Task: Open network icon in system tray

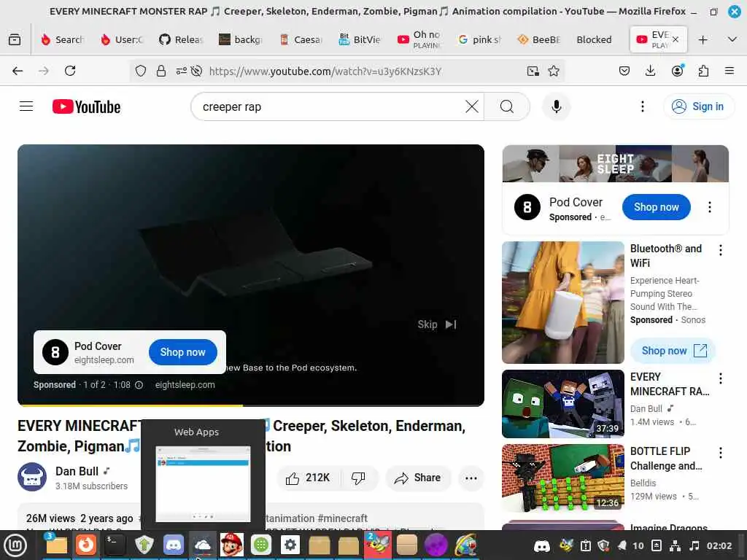Action: coord(675,545)
